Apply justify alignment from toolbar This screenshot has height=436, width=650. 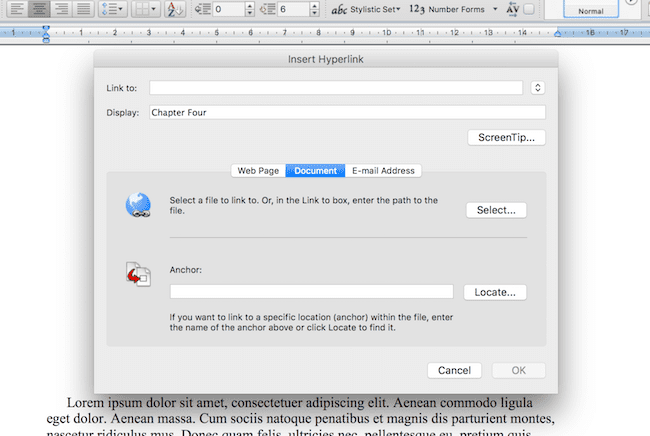click(83, 9)
